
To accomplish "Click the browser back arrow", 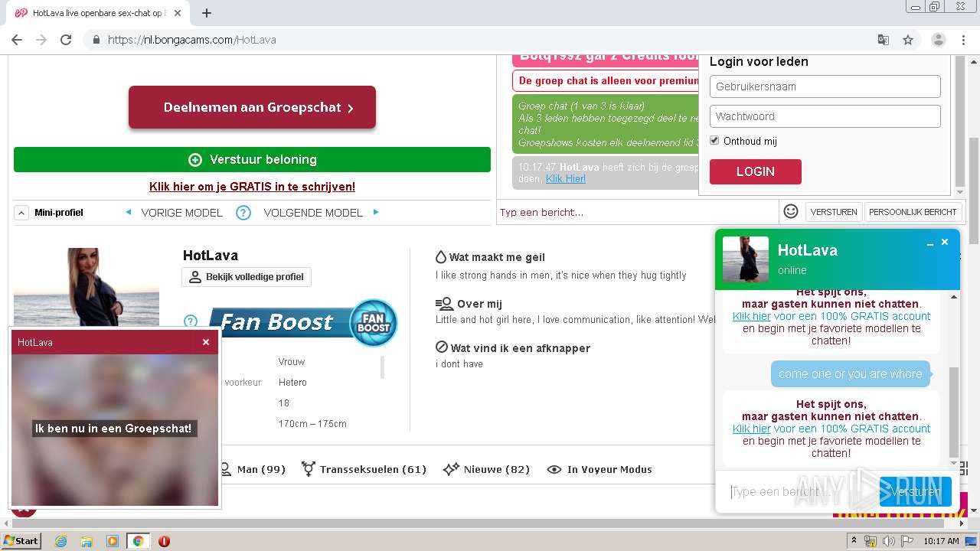I will coord(17,40).
